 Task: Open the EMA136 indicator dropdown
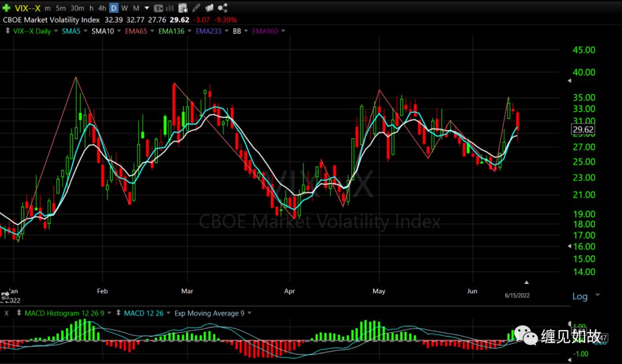pyautogui.click(x=189, y=31)
